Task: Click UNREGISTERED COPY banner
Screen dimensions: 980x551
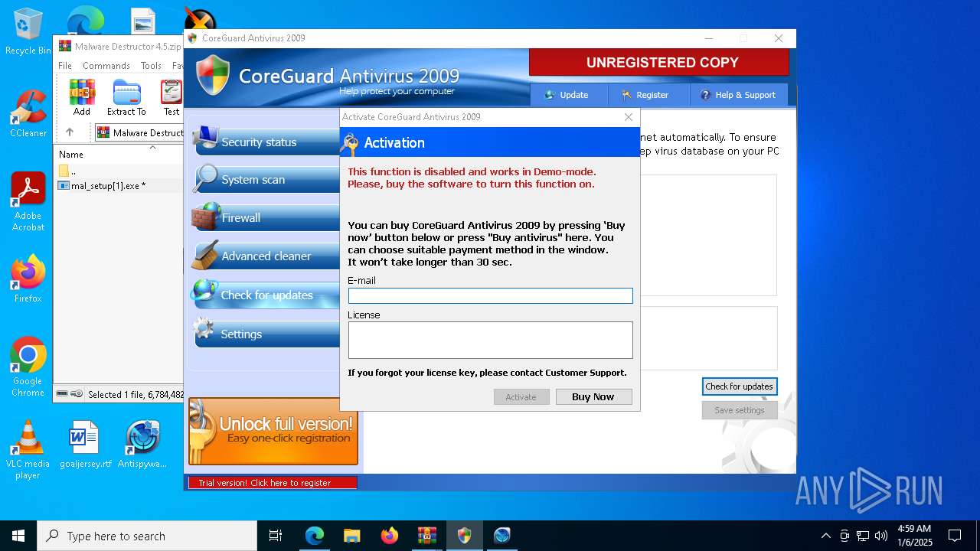Action: click(x=658, y=63)
